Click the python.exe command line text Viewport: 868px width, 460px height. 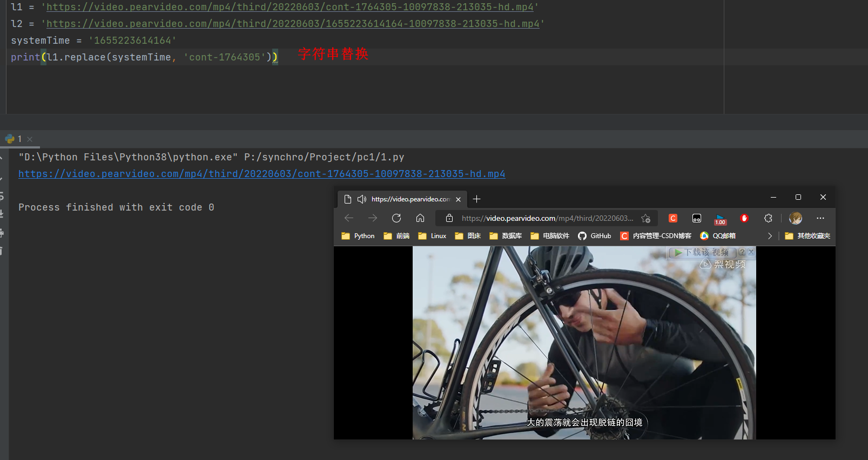(x=211, y=157)
